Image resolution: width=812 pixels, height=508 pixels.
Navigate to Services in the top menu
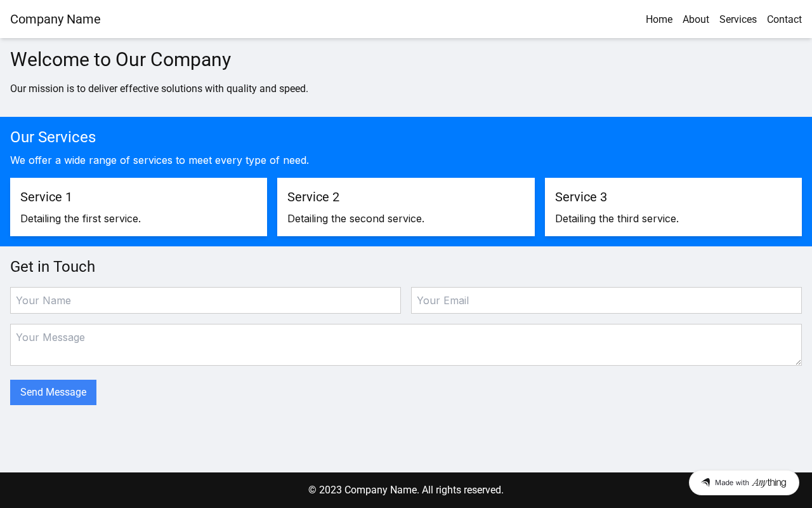[x=738, y=19]
